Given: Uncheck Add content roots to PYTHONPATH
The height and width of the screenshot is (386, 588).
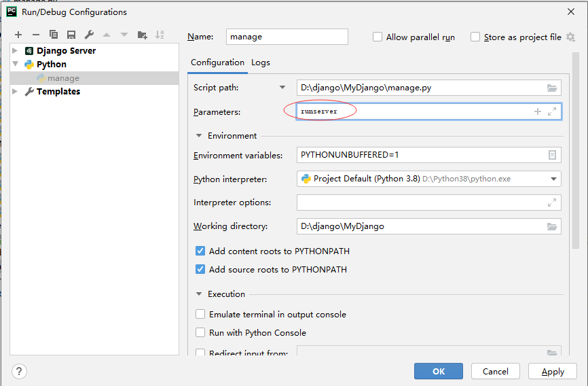Looking at the screenshot, I should (x=200, y=251).
